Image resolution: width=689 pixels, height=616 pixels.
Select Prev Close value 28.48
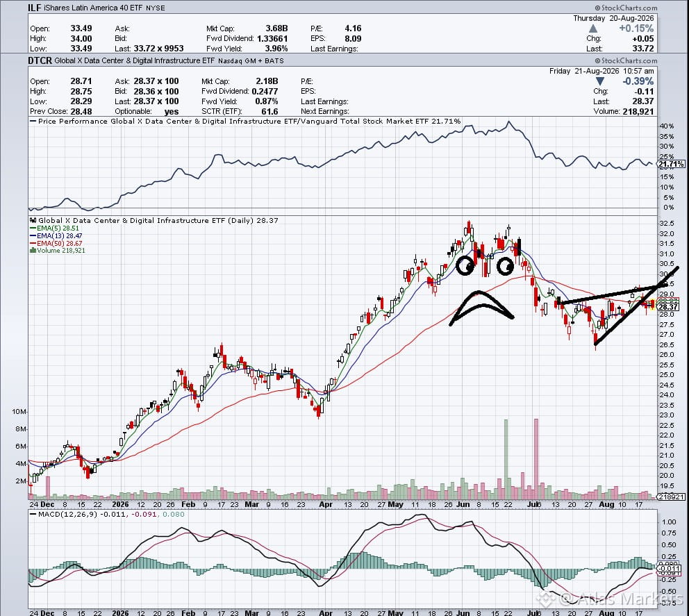click(x=81, y=111)
